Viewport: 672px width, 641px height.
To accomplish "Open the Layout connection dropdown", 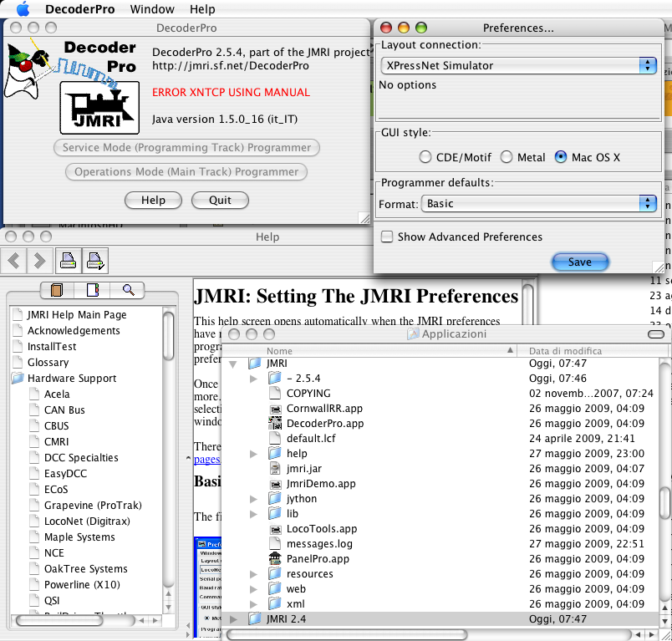I will pos(518,65).
